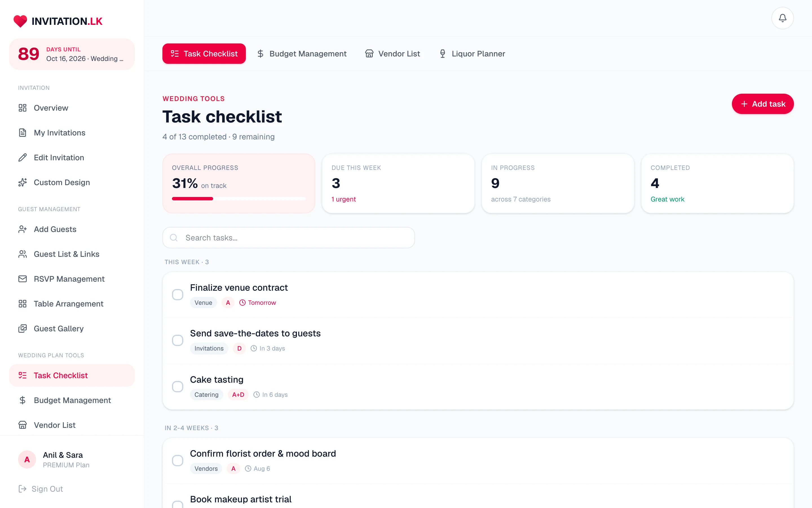Image resolution: width=812 pixels, height=508 pixels.
Task: Click the Guest List & Links people icon
Action: coord(23,254)
